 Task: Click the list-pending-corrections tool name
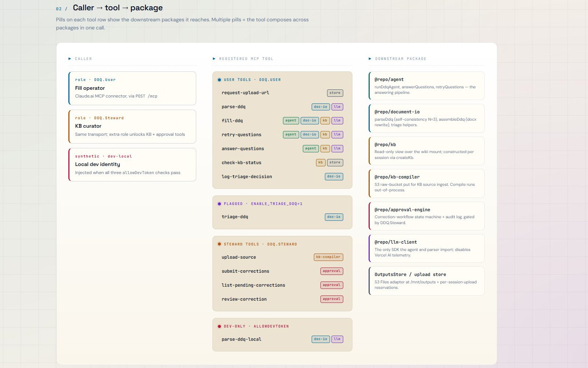coord(254,285)
